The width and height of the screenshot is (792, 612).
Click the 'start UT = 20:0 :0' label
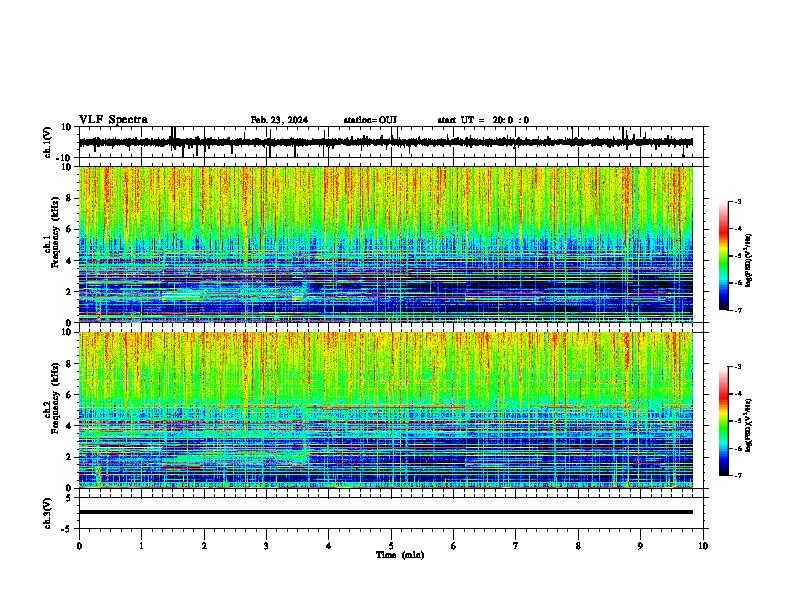pyautogui.click(x=483, y=120)
